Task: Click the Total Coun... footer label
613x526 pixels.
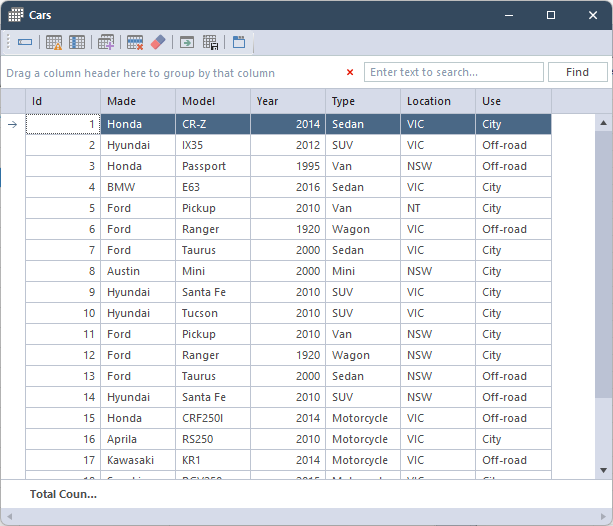Action: (x=63, y=494)
